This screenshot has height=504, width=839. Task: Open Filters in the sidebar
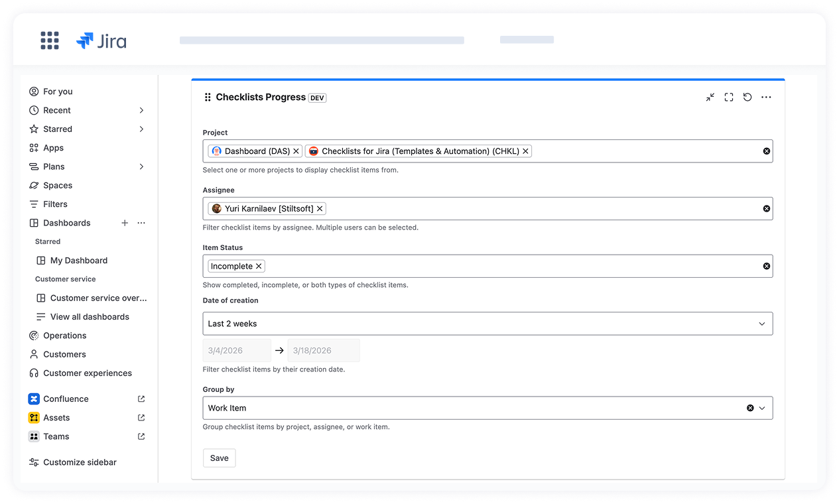[x=55, y=204]
